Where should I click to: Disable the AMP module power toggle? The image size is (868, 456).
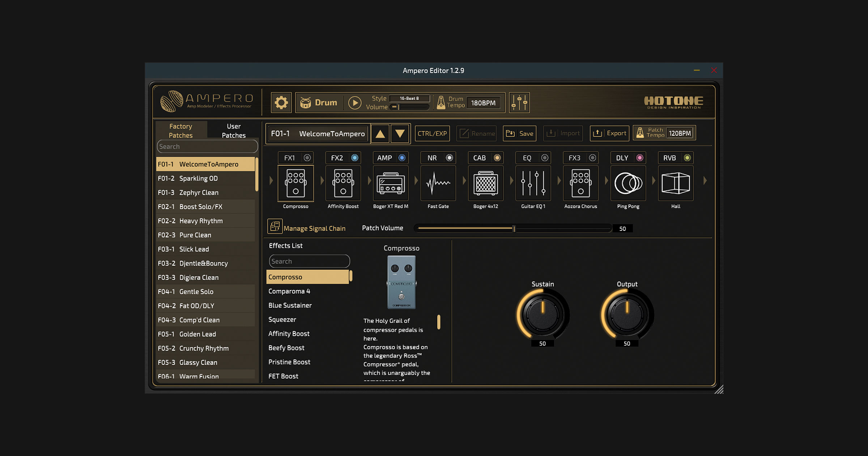402,158
